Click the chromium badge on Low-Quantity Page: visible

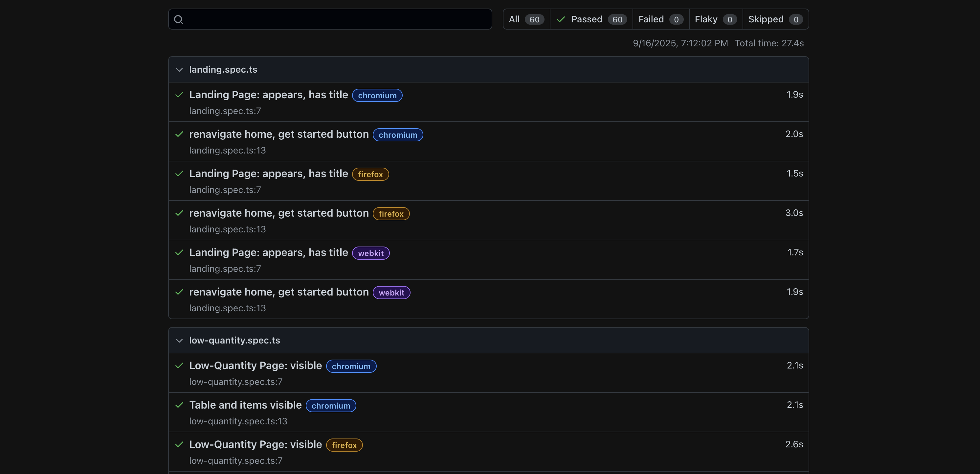(x=351, y=366)
